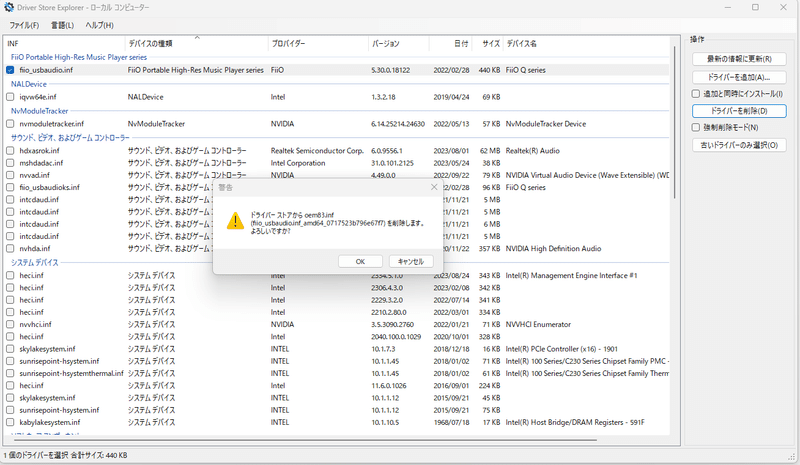The height and width of the screenshot is (465, 800).
Task: Confirm deletion with the OK button
Action: coord(360,261)
